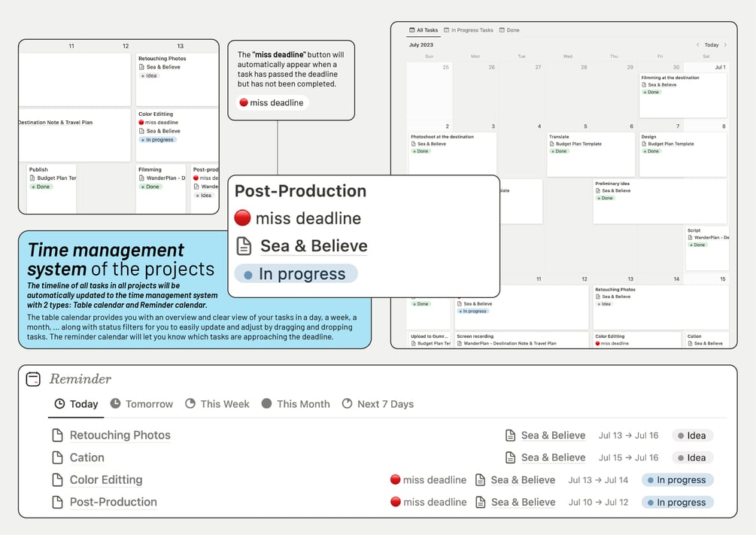Image resolution: width=756 pixels, height=535 pixels.
Task: Switch to Done calendar tab
Action: pyautogui.click(x=509, y=30)
